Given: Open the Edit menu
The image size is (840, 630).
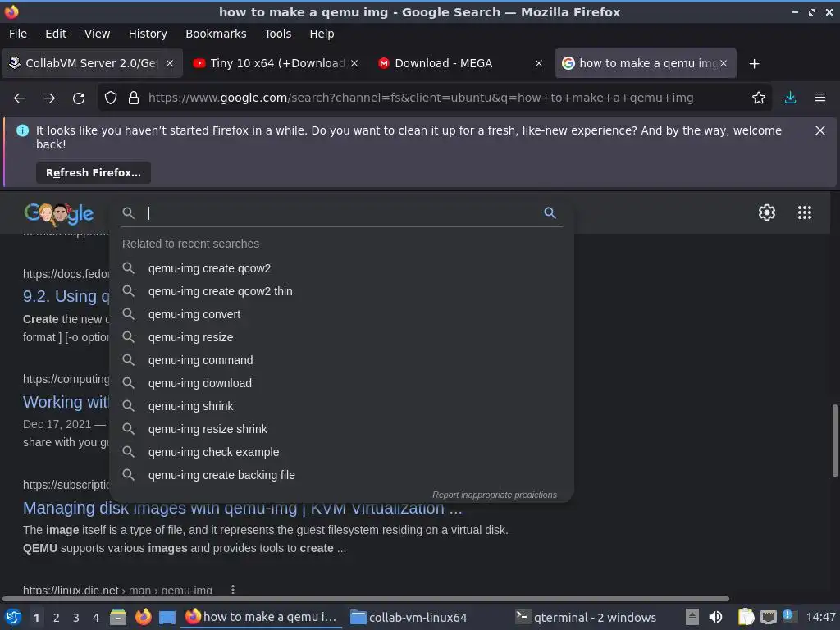Looking at the screenshot, I should tap(56, 34).
